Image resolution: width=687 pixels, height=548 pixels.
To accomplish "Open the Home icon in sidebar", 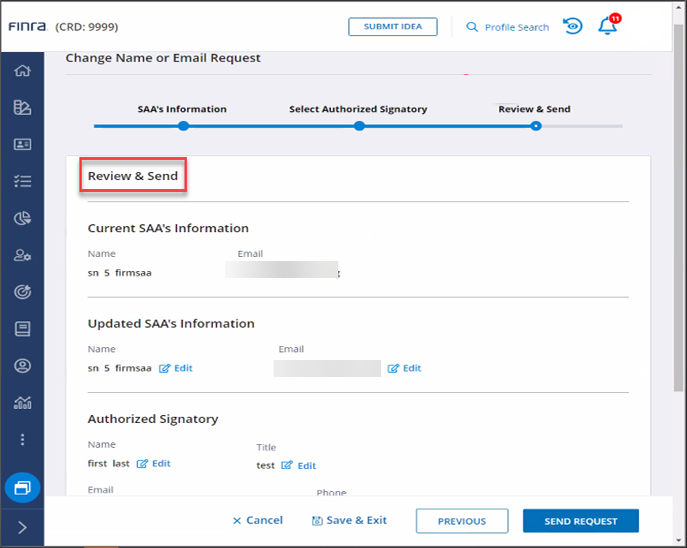I will 22,71.
